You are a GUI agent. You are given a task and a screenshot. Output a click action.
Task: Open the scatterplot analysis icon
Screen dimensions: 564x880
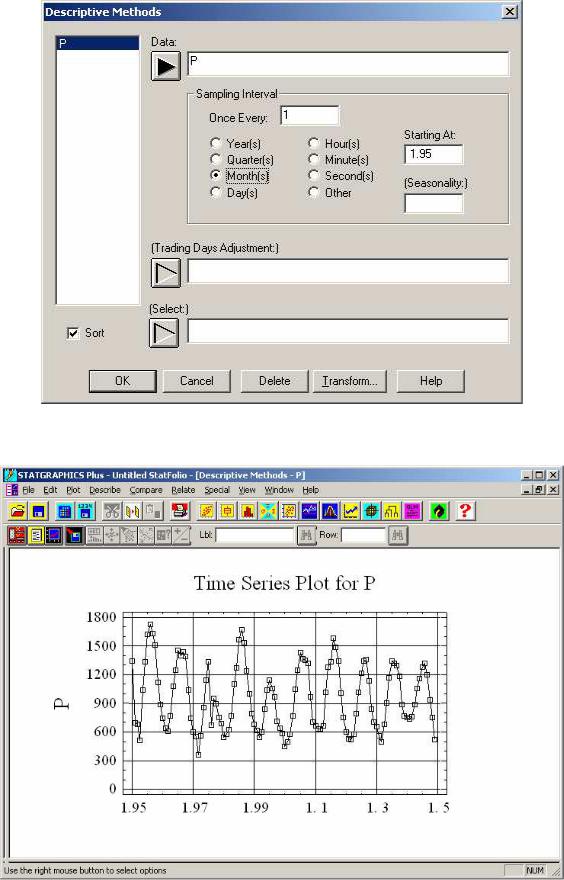click(x=207, y=511)
